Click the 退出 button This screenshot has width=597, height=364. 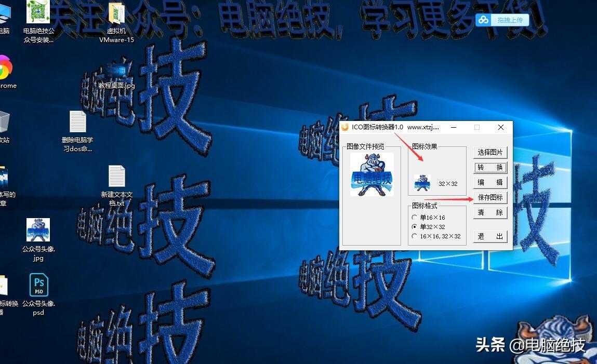490,236
